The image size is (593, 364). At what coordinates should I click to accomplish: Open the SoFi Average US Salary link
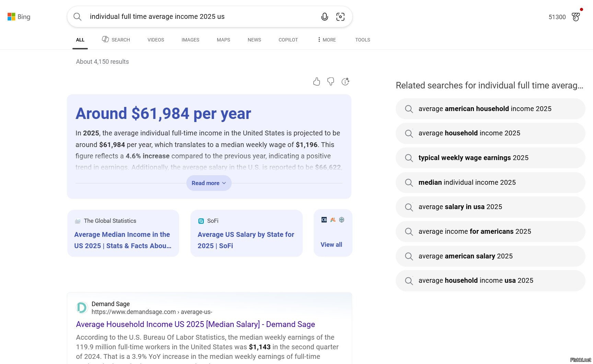[x=246, y=240]
